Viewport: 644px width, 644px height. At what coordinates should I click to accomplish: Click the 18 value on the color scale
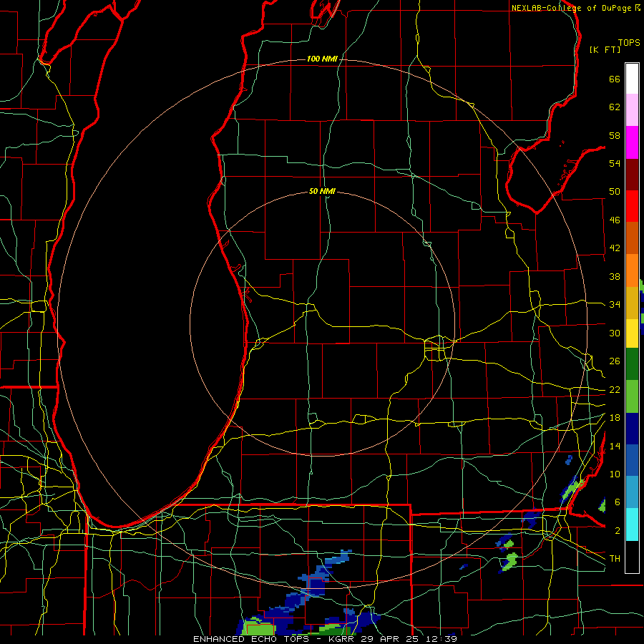(x=615, y=418)
